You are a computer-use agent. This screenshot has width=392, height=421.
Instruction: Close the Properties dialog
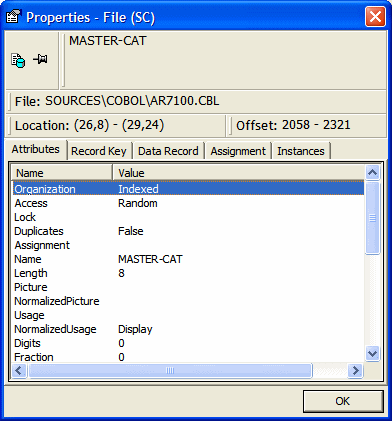tap(375, 17)
